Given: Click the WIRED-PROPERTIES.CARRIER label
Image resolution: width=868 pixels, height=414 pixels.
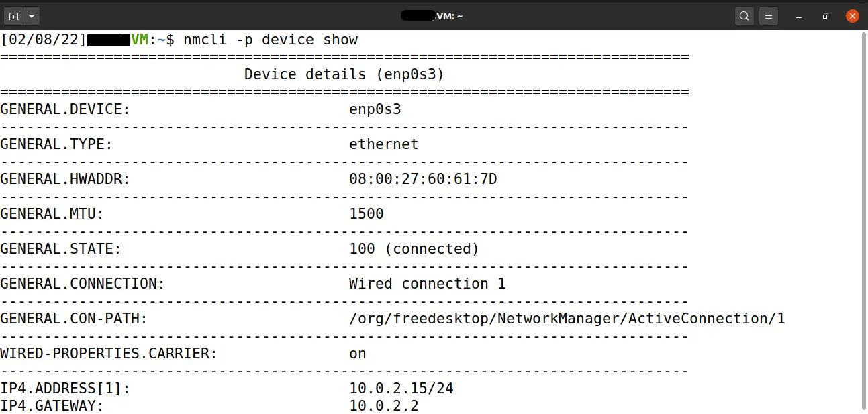Looking at the screenshot, I should pyautogui.click(x=109, y=354).
